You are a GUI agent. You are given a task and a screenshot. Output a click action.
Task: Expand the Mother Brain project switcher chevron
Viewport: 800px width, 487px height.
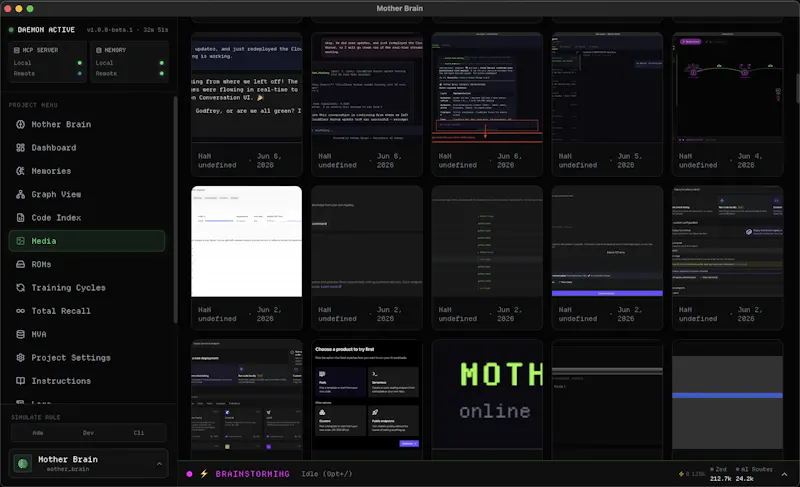click(x=159, y=464)
